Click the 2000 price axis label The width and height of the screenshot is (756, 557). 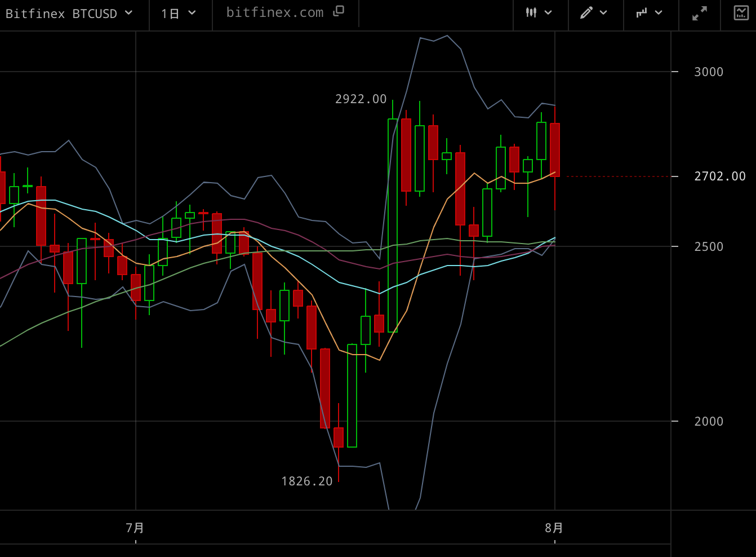pos(709,422)
